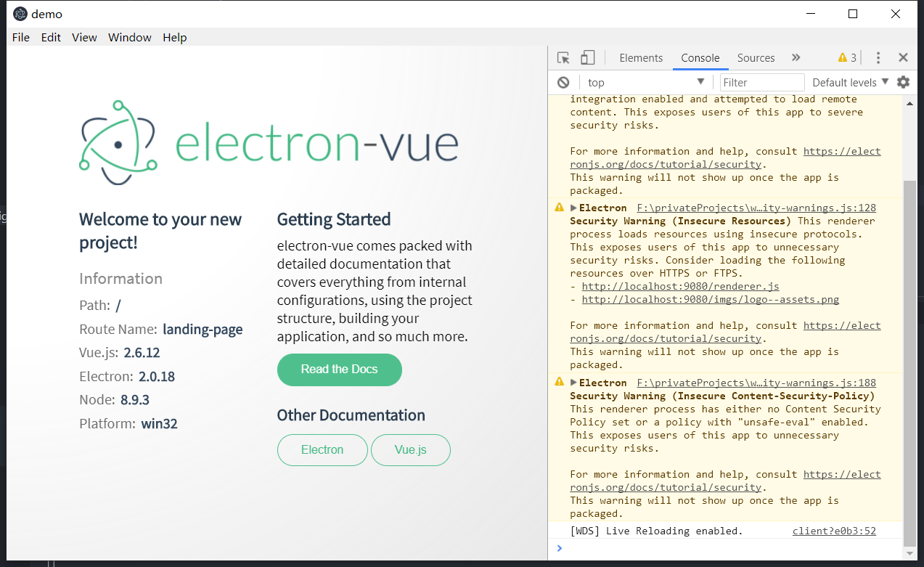Click the 'Getting Started' heading
Viewport: 924px width, 567px height.
coord(334,219)
